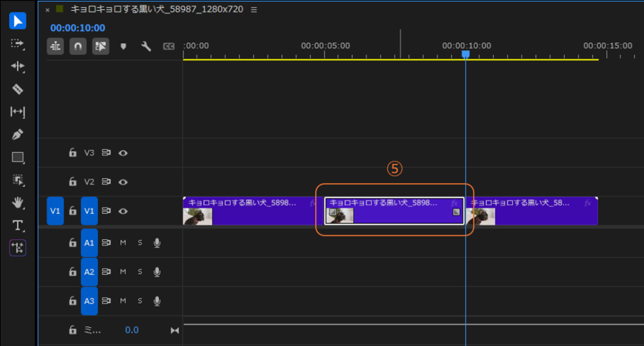This screenshot has width=644, height=346.
Task: Solo audio track A2
Action: pos(140,272)
